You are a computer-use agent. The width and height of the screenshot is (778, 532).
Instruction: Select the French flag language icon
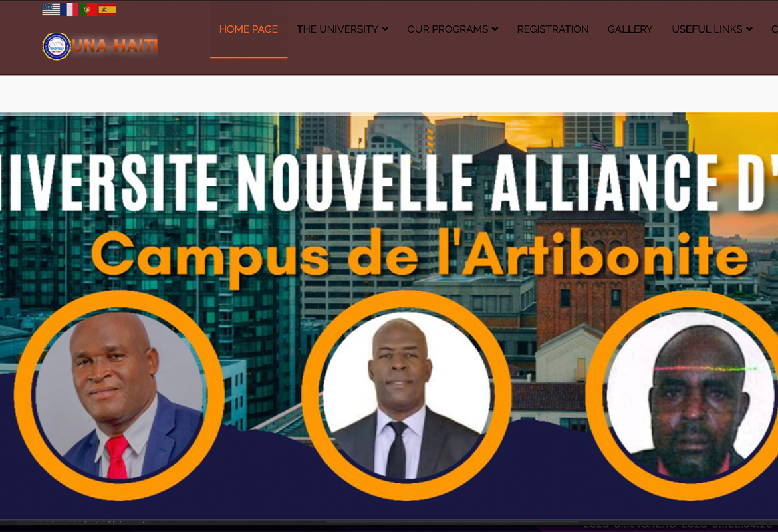click(x=70, y=9)
